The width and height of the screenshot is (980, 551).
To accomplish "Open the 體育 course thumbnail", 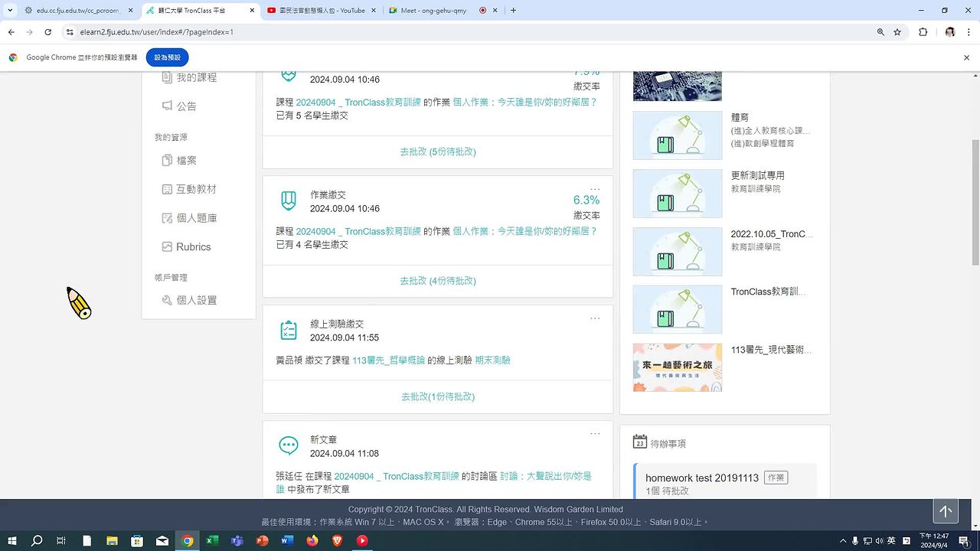I will [678, 135].
